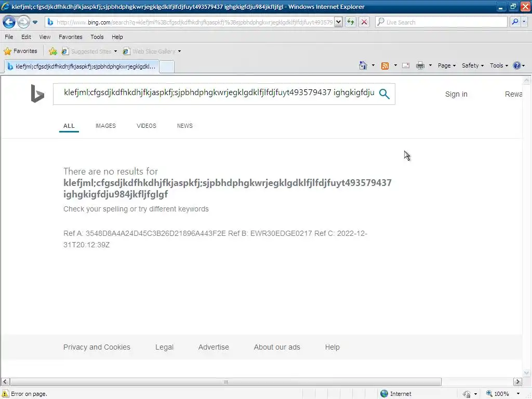Open Suggested Sites link
The image size is (532, 399).
(89, 51)
